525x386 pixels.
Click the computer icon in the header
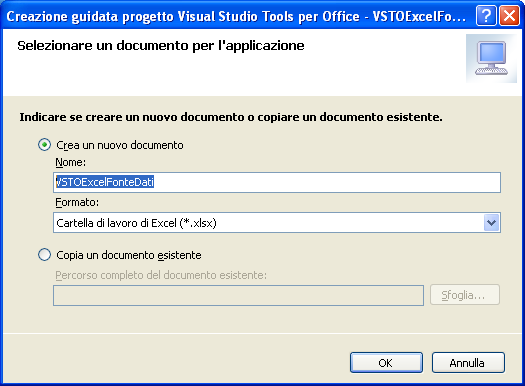pos(491,58)
